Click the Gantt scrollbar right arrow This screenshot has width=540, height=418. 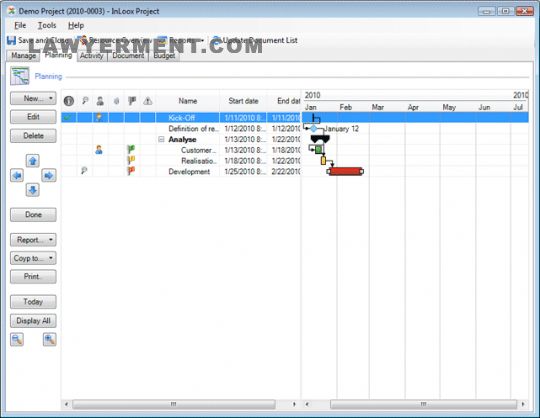(523, 404)
